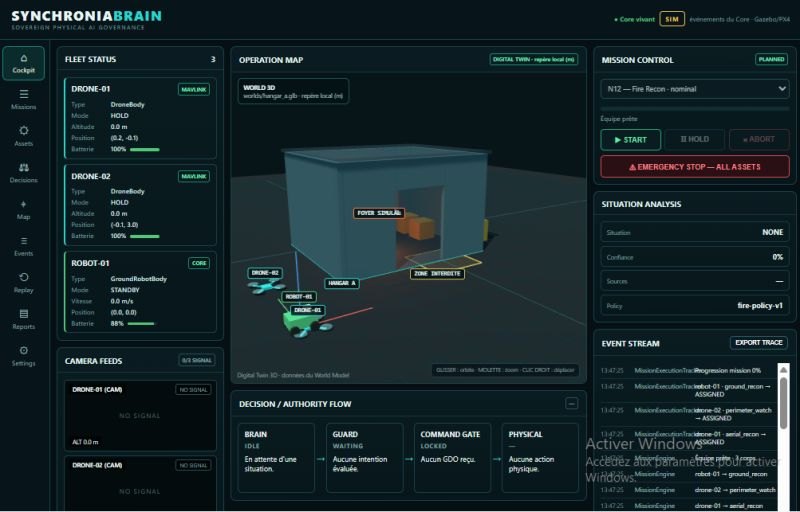Screen dimensions: 800x512
Task: Click the BRAIN stage card
Action: pyautogui.click(x=276, y=457)
